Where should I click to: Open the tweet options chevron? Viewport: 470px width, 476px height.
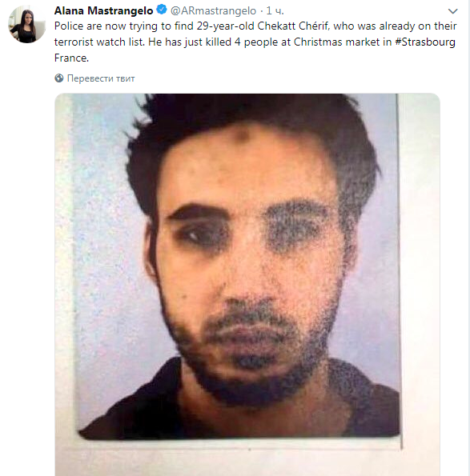coord(452,11)
